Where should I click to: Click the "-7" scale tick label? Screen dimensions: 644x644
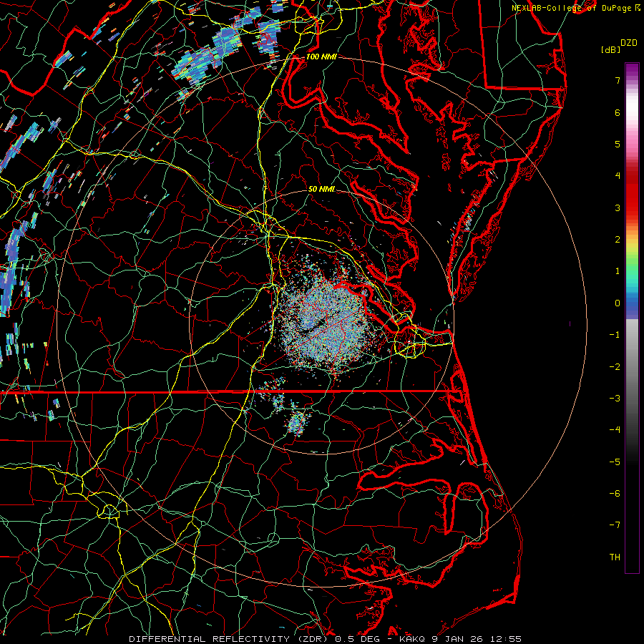[615, 525]
